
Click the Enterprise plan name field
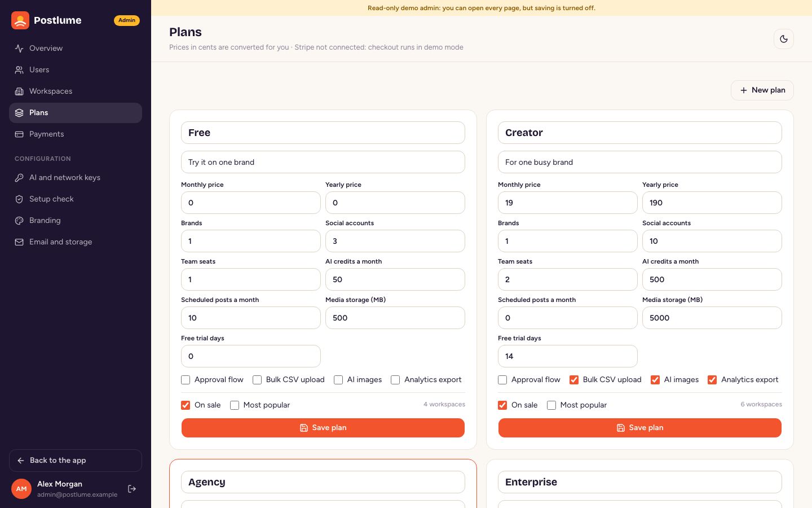pyautogui.click(x=640, y=482)
